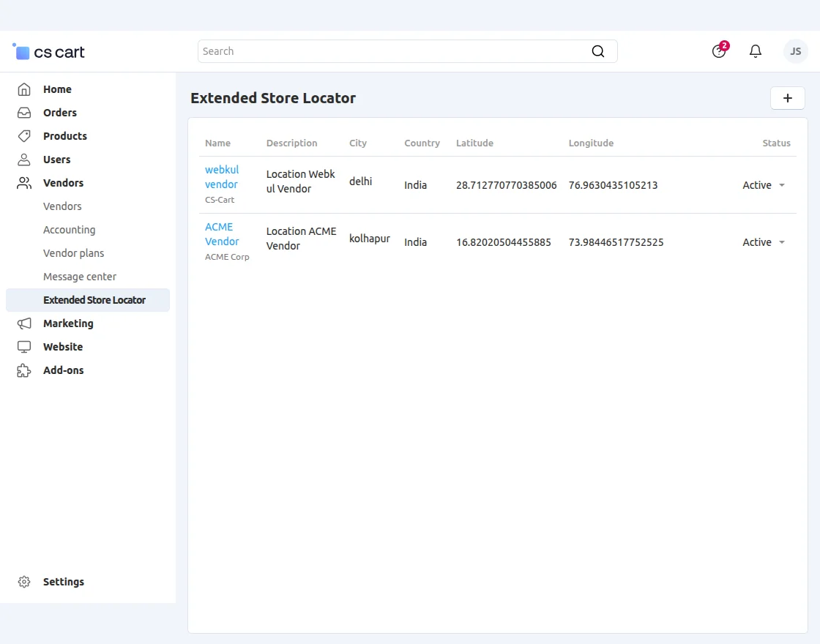Screen dimensions: 820x644
Task: Open the webkul vendor link
Action: click(222, 177)
